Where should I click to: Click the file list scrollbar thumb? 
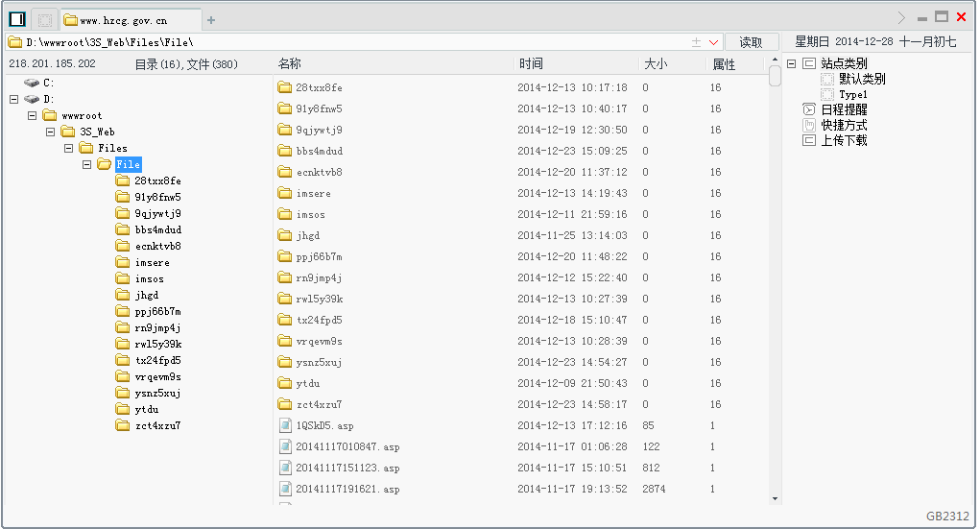tap(775, 76)
